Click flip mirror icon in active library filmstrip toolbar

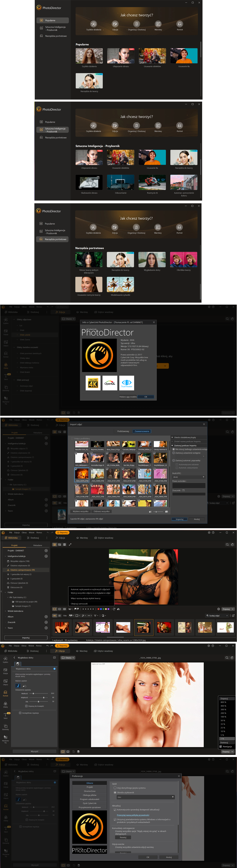(x=119, y=609)
